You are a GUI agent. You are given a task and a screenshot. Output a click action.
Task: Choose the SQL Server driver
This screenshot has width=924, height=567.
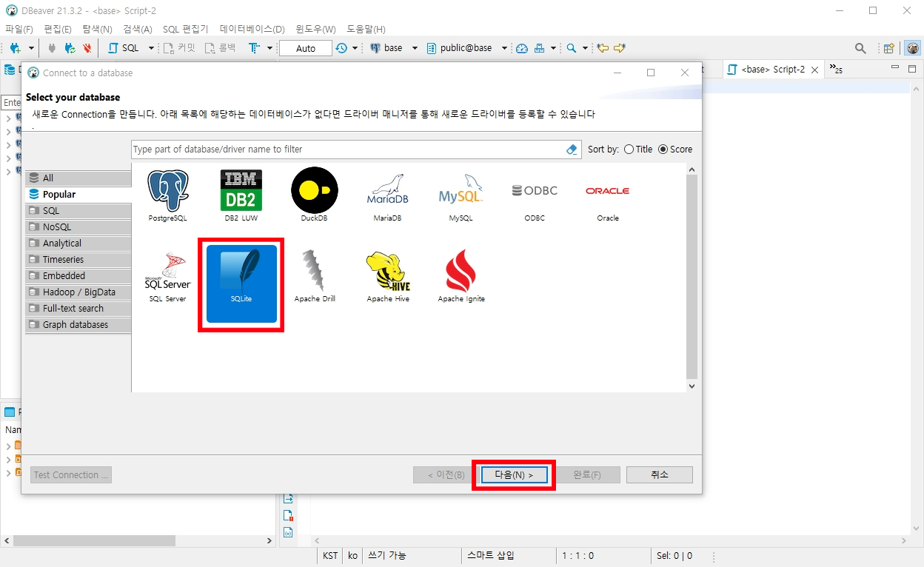(167, 278)
